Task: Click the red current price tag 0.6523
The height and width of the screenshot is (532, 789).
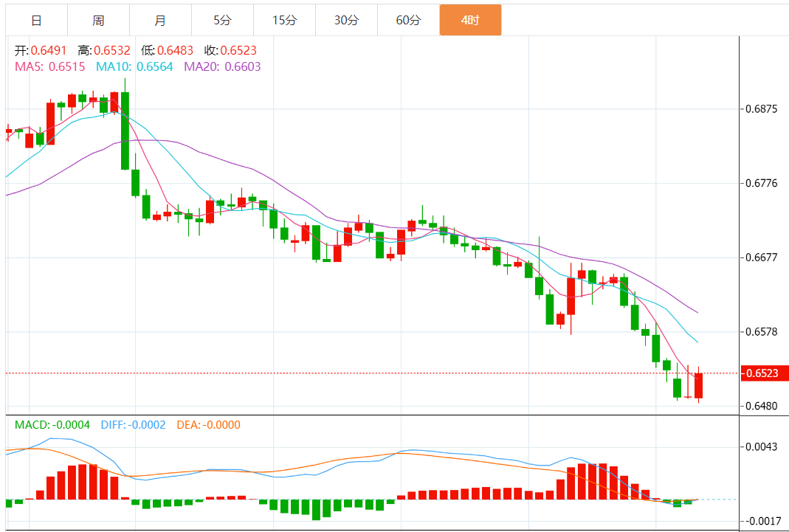Action: pos(764,373)
